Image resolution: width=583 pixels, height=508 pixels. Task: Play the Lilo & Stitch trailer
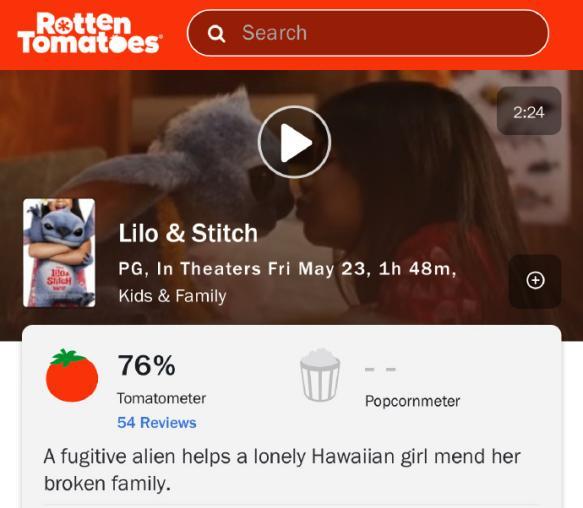point(294,142)
